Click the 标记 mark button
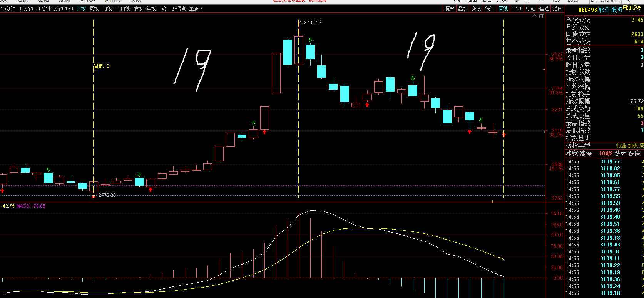Image resolution: width=644 pixels, height=298 pixels. point(530,8)
